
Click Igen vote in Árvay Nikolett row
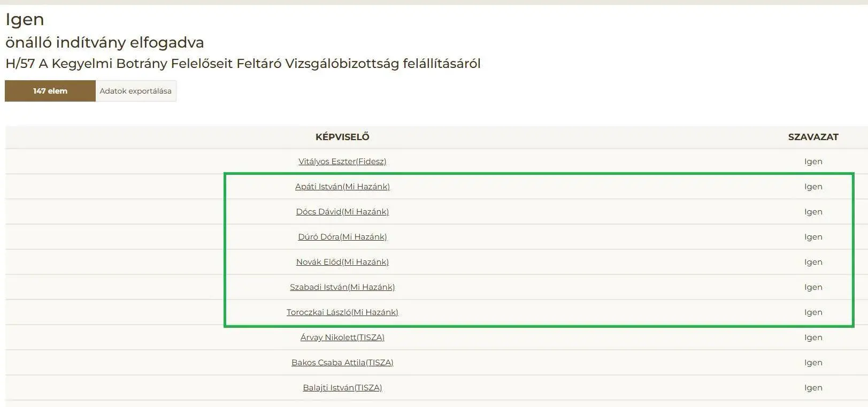click(x=813, y=337)
